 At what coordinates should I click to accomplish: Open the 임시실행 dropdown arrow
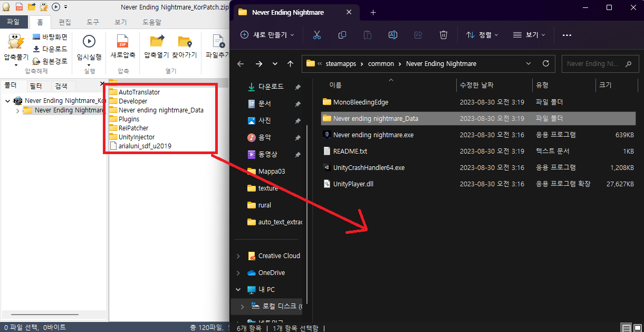[89, 65]
